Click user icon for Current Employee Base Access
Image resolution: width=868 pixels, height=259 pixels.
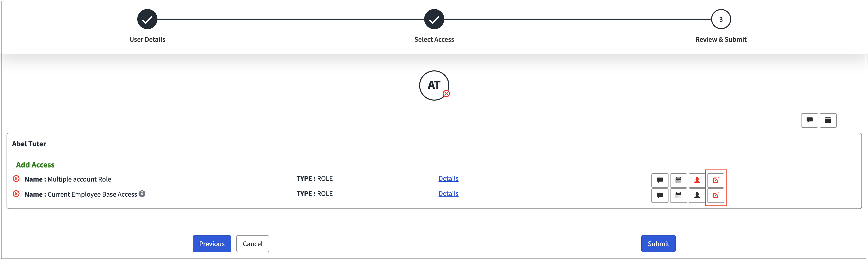pos(697,195)
